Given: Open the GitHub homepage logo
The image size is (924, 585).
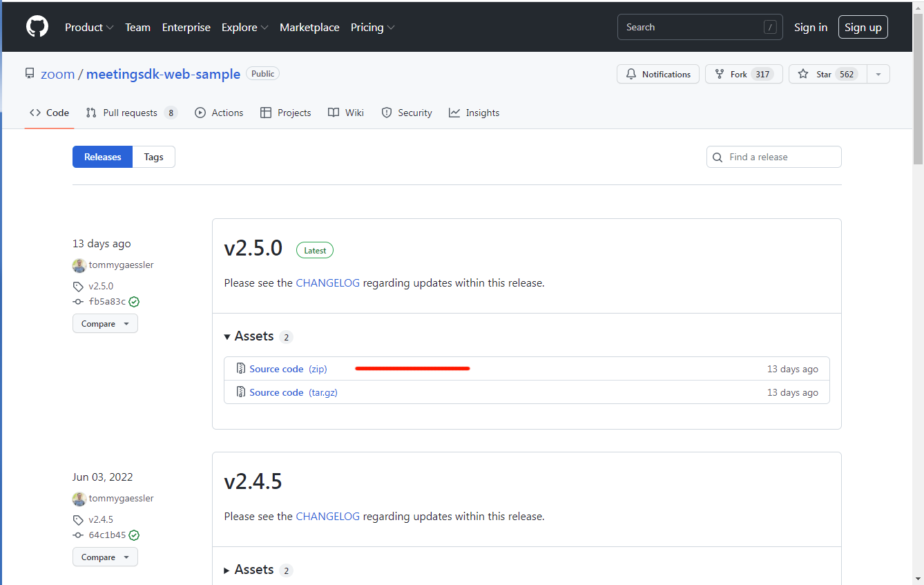Looking at the screenshot, I should point(37,28).
